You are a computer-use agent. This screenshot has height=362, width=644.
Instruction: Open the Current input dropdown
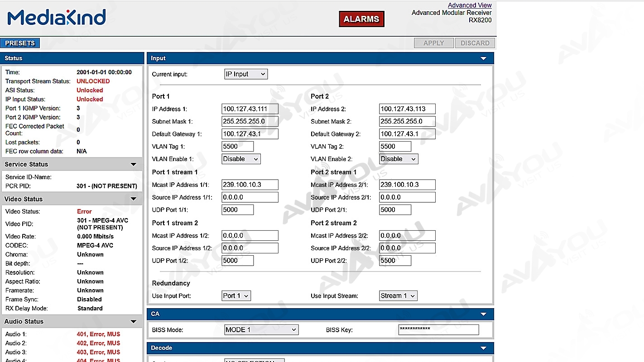click(246, 74)
